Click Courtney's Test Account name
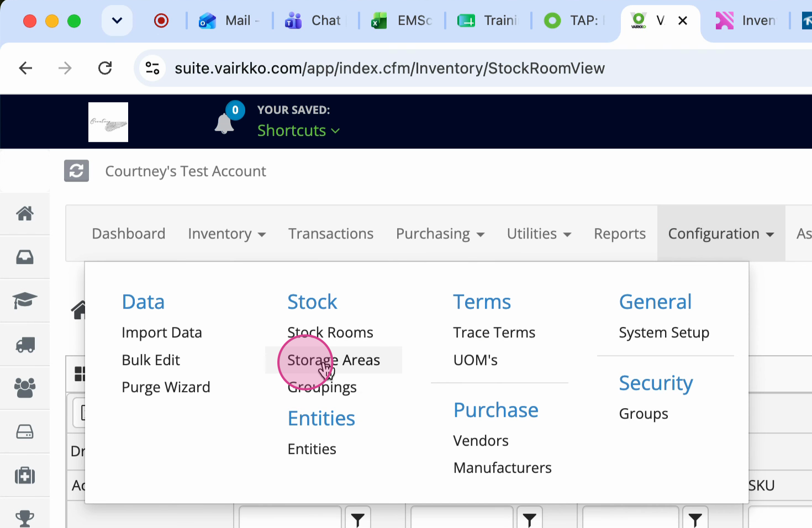 186,171
